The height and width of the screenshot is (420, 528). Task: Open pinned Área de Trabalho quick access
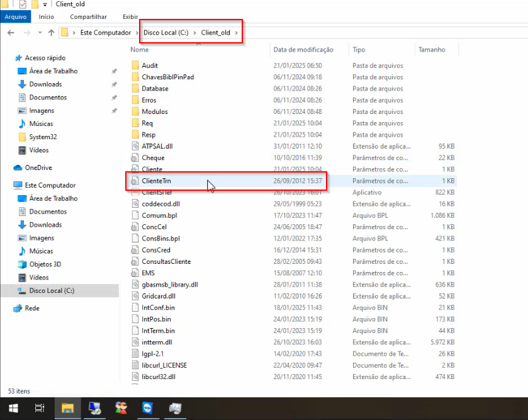[x=53, y=71]
